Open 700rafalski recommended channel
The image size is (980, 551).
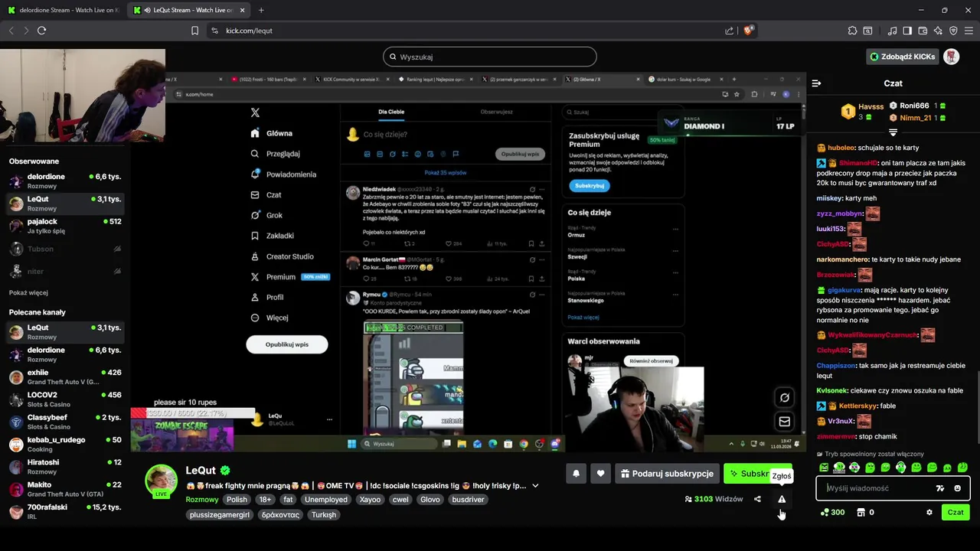(x=65, y=511)
